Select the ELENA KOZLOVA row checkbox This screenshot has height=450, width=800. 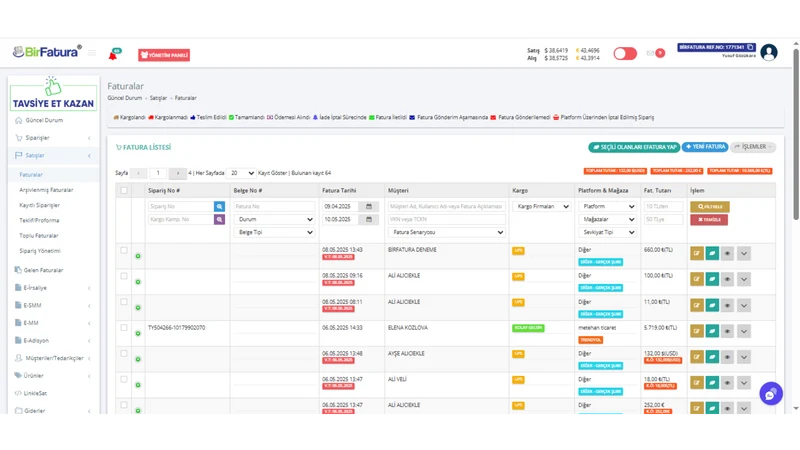tap(124, 328)
